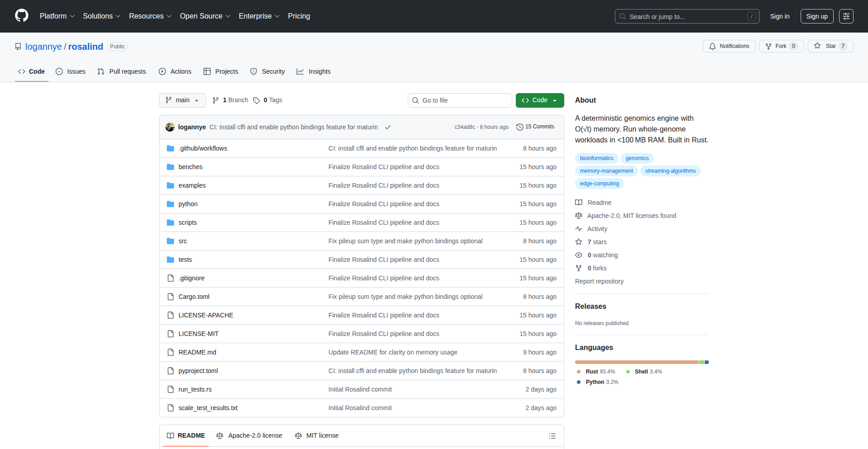Open the bioinformatics topic tag
Image resolution: width=868 pixels, height=449 pixels.
pos(596,158)
